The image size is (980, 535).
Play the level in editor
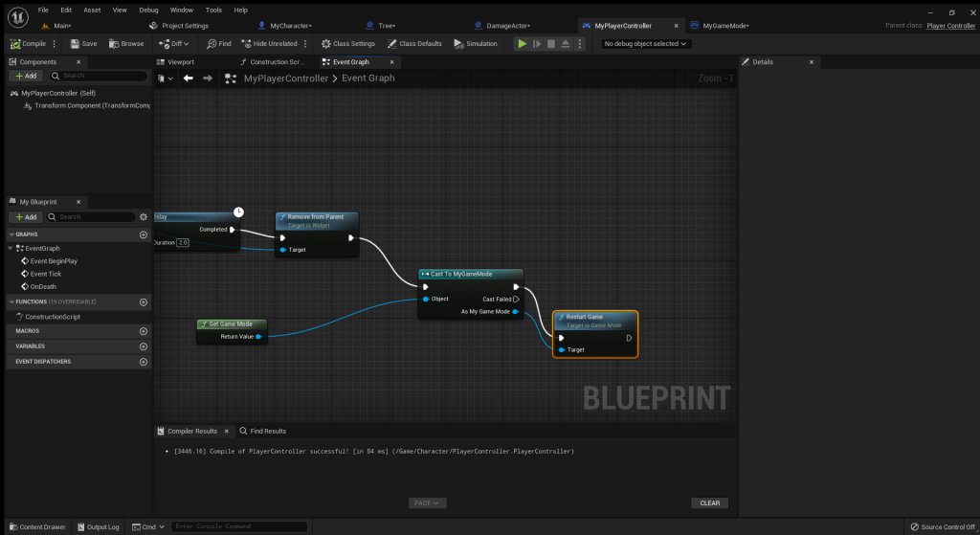tap(522, 44)
